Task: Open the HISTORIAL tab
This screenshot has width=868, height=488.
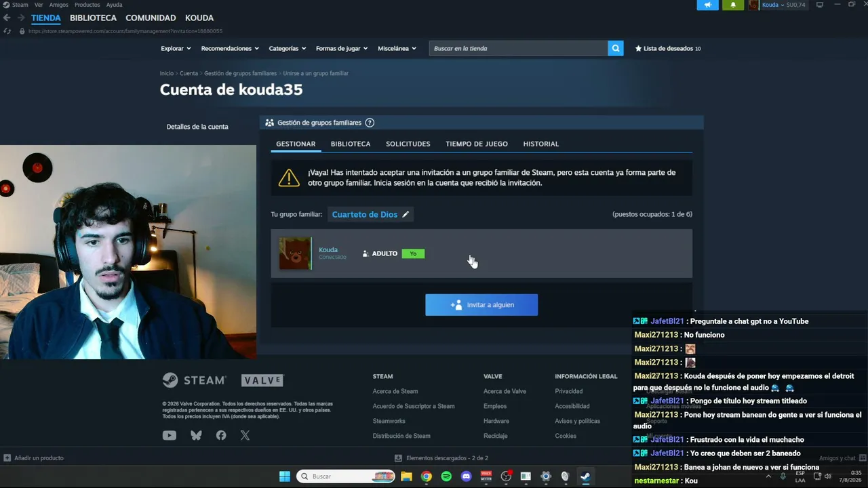Action: point(541,144)
